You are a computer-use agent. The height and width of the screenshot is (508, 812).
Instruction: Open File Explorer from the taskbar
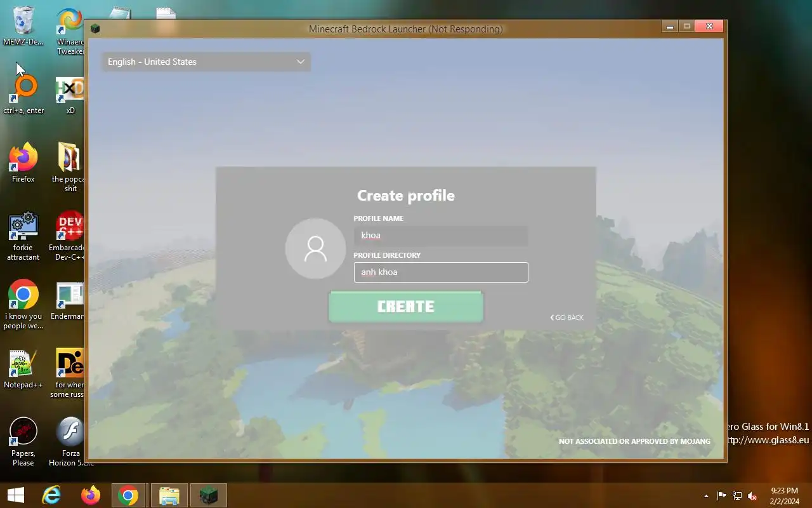tap(169, 495)
